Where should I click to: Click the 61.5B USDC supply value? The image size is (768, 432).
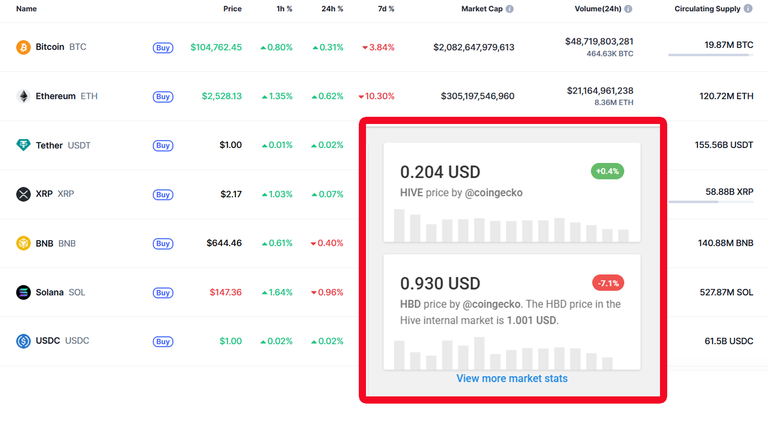729,341
